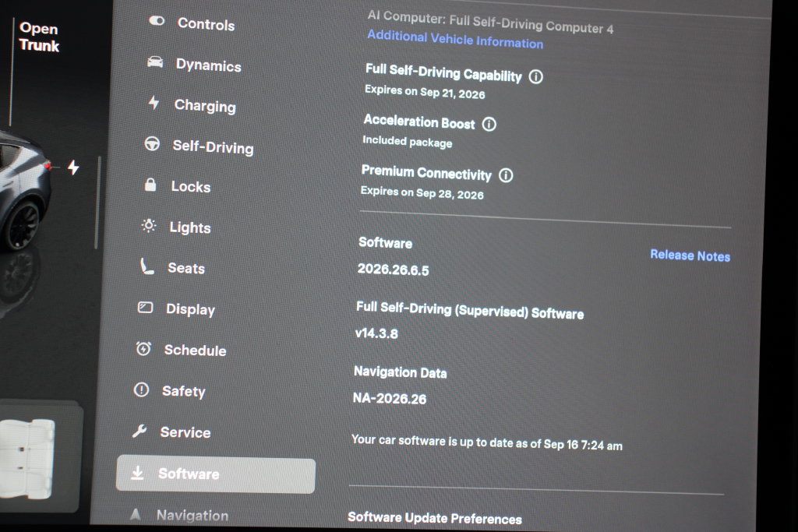Screen dimensions: 798x532
Task: Click the Safety exclamation icon
Action: click(x=141, y=389)
